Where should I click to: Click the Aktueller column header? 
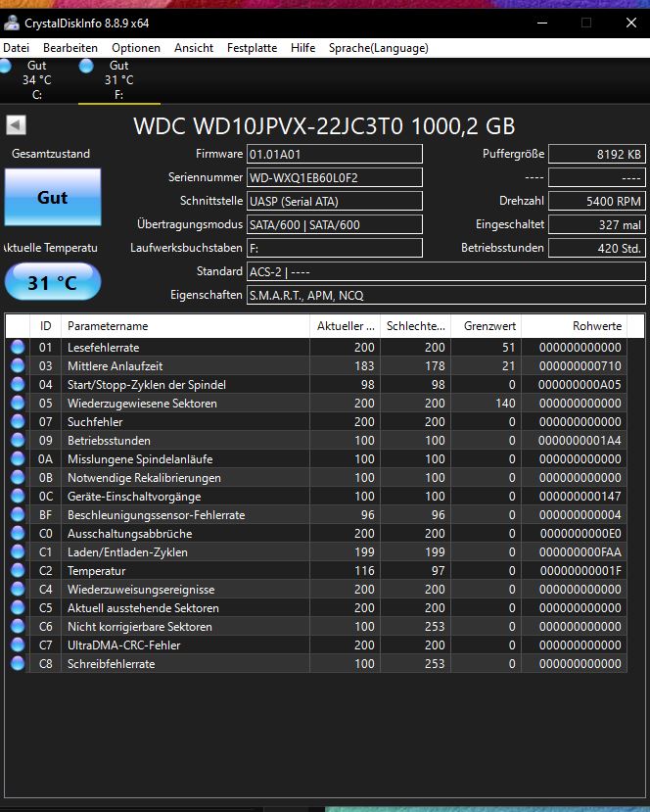[x=346, y=326]
